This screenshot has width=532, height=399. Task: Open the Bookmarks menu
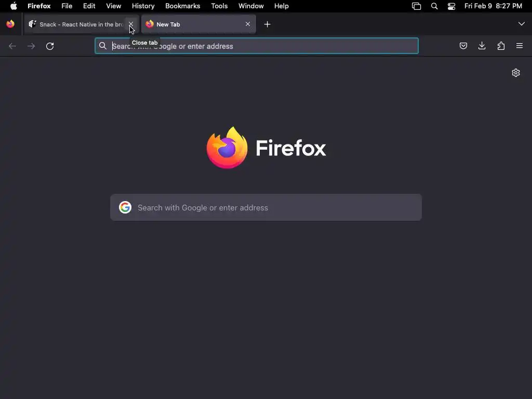(x=182, y=6)
